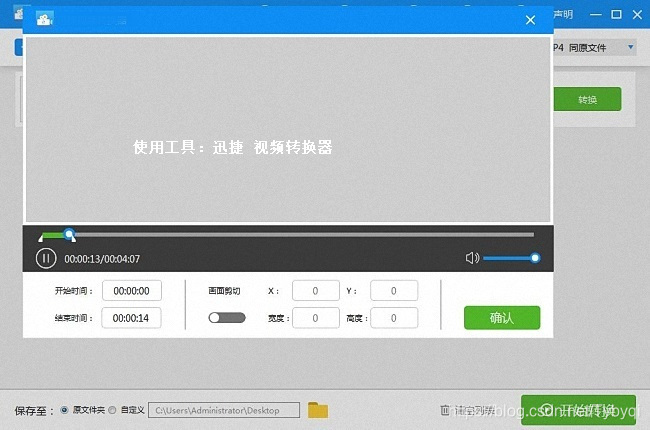Maximize the main converter window
The width and height of the screenshot is (650, 430).
click(616, 15)
